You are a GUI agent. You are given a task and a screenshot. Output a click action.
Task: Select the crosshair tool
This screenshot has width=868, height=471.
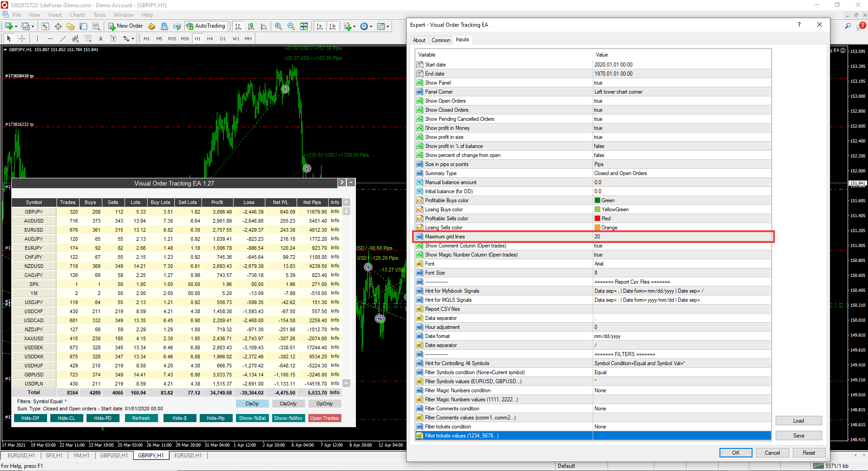click(22, 38)
